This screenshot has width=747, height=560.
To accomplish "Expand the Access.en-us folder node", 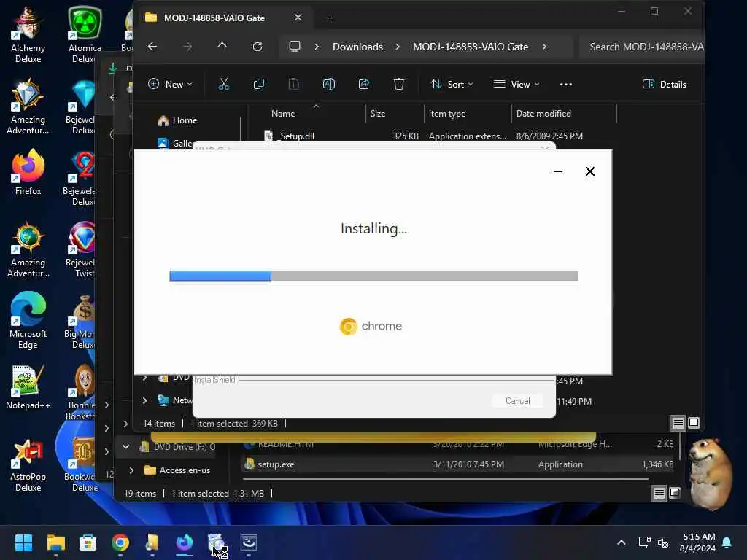I will [x=131, y=470].
